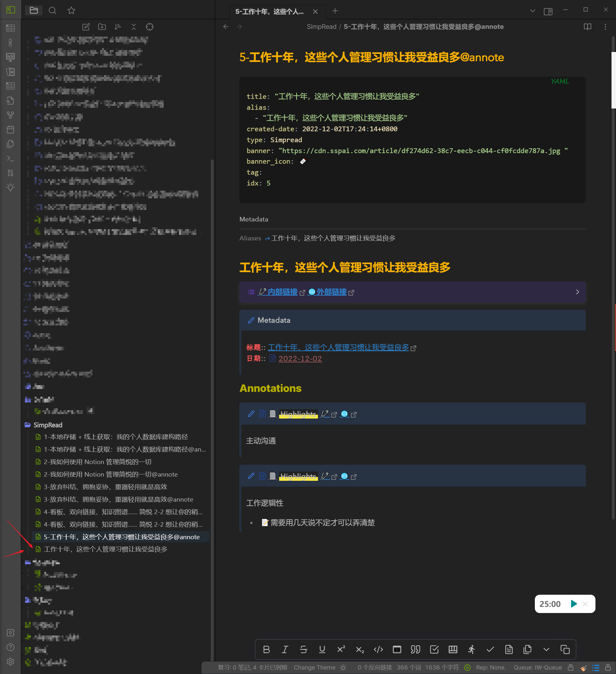616x674 pixels.
Task: Open the starred bookmarks tab
Action: pyautogui.click(x=71, y=10)
